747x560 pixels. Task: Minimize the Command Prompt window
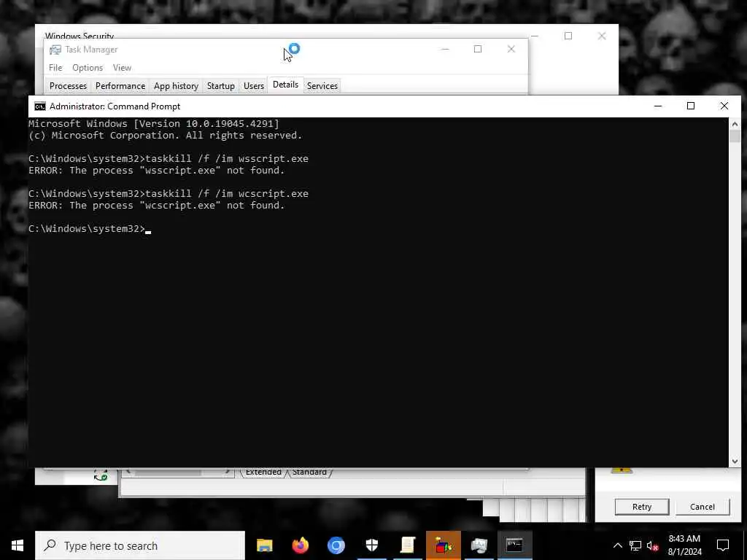(x=658, y=106)
